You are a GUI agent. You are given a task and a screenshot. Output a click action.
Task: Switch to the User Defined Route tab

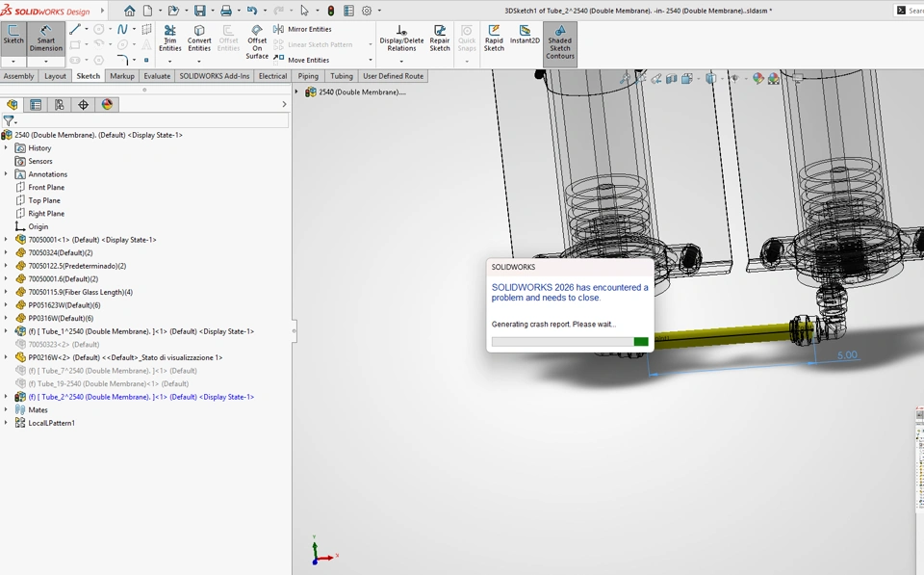393,76
